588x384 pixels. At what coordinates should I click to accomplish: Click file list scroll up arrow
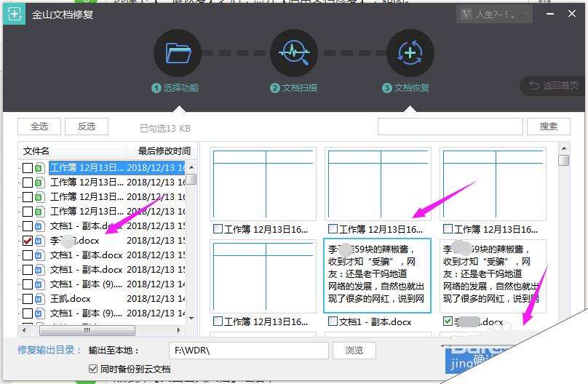tap(191, 167)
